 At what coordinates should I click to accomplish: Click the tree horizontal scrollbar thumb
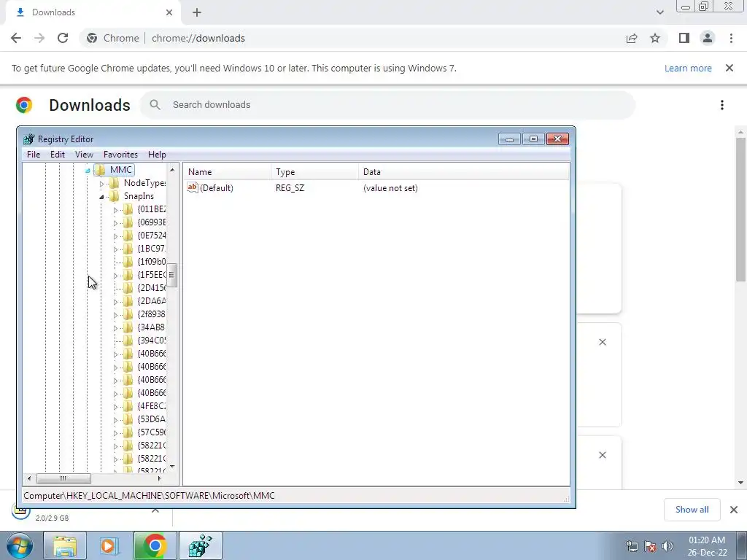click(x=63, y=478)
